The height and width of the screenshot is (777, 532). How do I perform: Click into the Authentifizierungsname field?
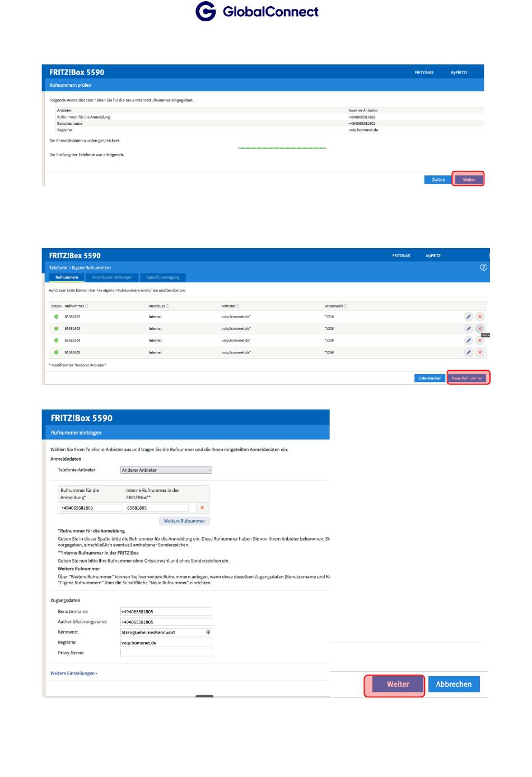click(166, 622)
